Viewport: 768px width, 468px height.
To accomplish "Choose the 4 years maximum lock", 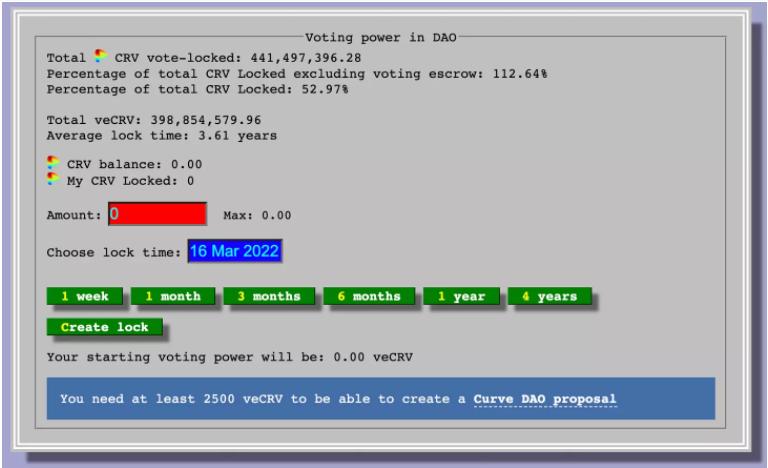I will pyautogui.click(x=549, y=296).
